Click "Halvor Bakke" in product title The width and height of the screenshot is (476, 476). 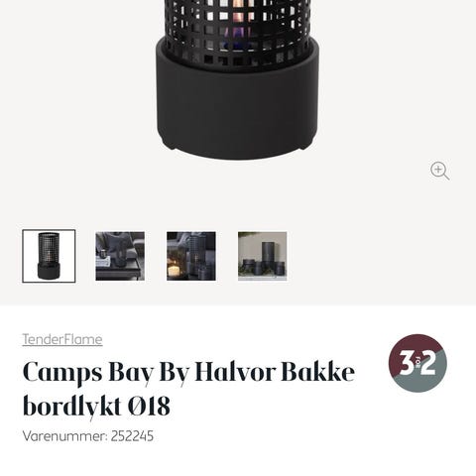pos(275,372)
